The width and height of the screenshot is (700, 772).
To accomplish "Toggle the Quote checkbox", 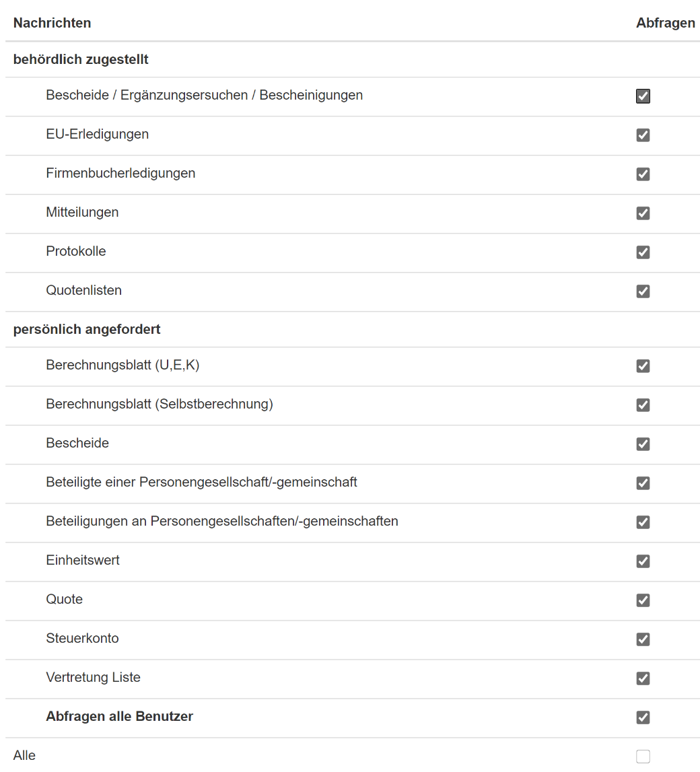I will (x=643, y=600).
